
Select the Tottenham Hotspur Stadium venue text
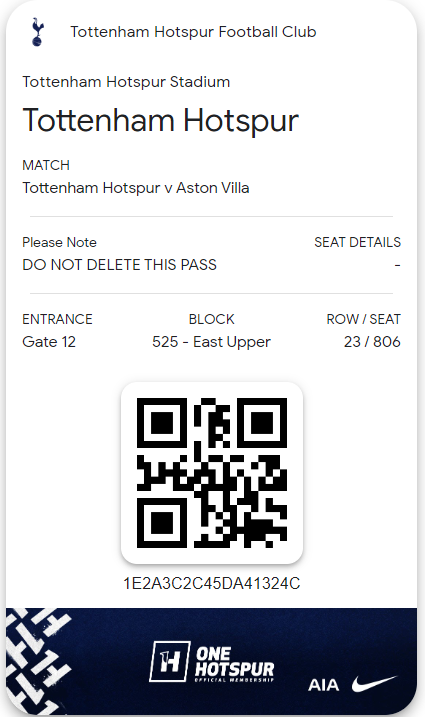[126, 82]
